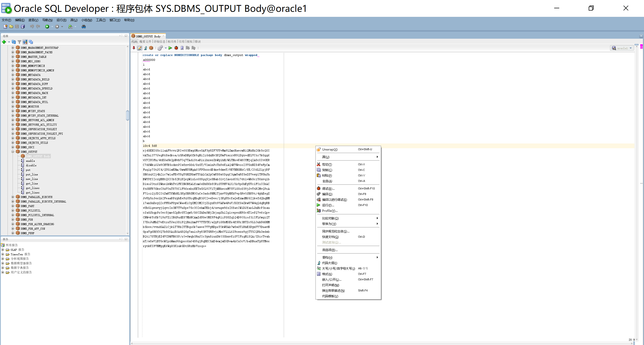Screen dimensions: 644x345
Task: Select the enable procedure in tree
Action: click(x=30, y=161)
